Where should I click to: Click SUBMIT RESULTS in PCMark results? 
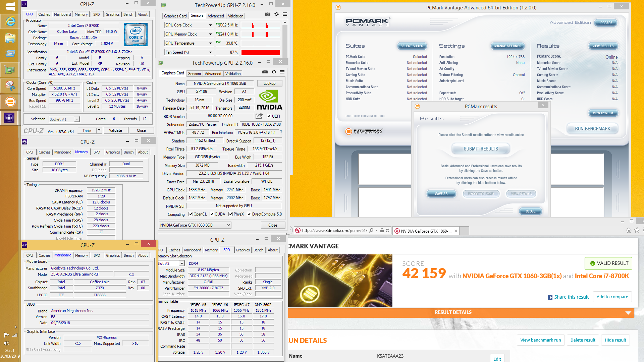pyautogui.click(x=481, y=149)
